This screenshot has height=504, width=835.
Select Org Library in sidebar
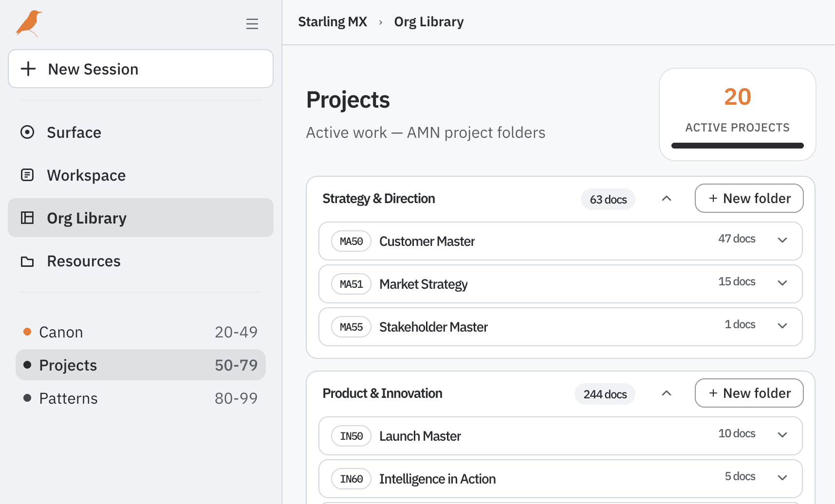click(x=141, y=218)
